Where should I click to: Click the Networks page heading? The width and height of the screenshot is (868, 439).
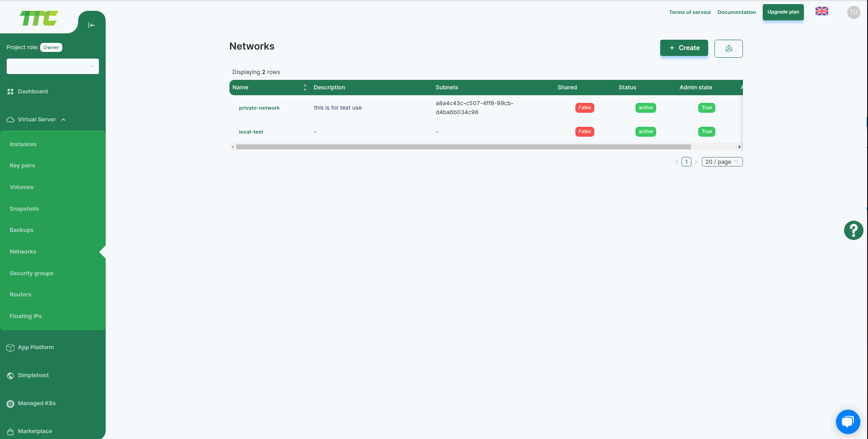(x=252, y=46)
